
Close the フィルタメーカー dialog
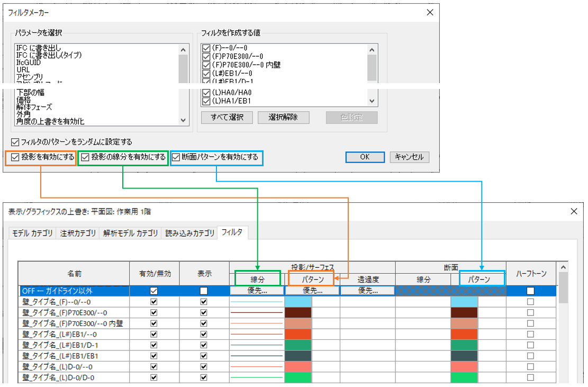tap(430, 12)
